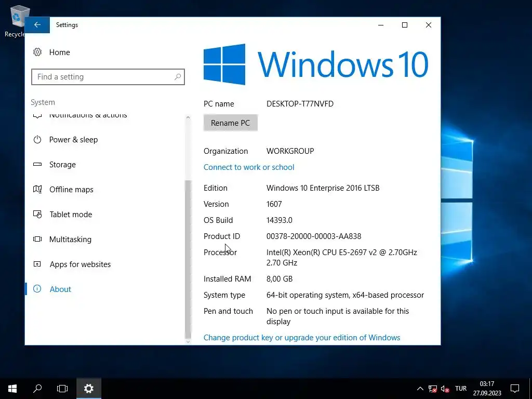The height and width of the screenshot is (399, 532).
Task: Go back with the Settings back arrow
Action: coord(37,25)
